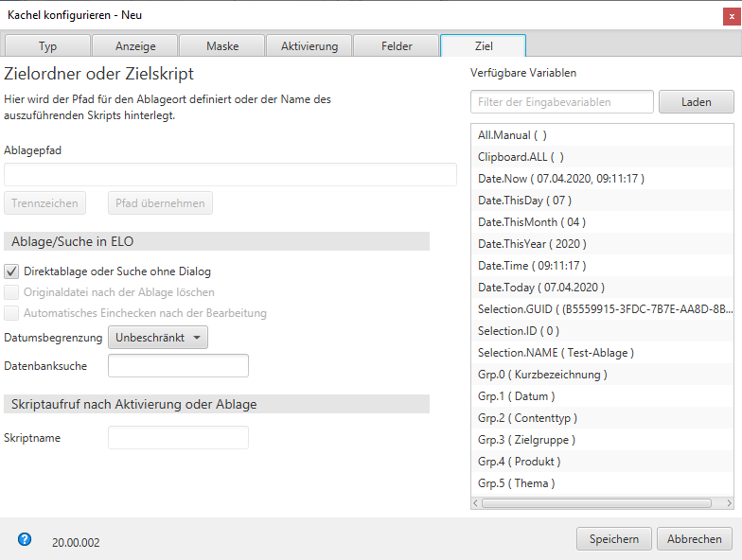Select the Clipboard.ALL variable
Viewport: 742px width, 560px height.
(x=602, y=157)
